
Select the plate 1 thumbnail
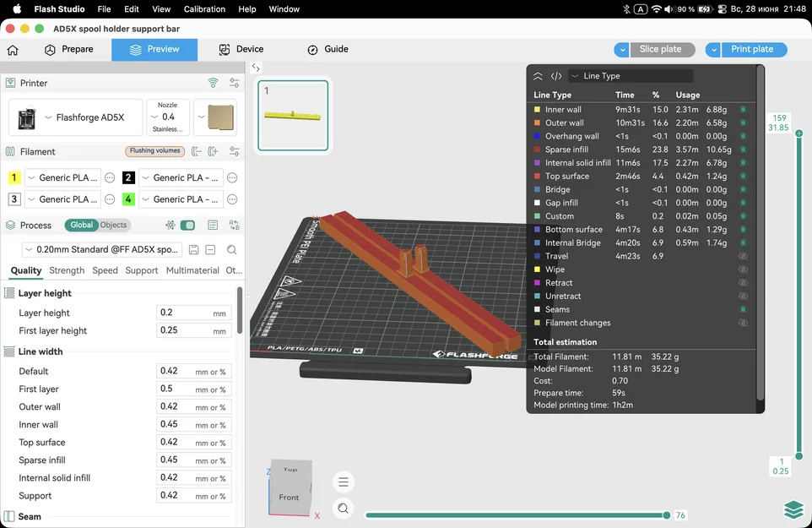(x=293, y=115)
